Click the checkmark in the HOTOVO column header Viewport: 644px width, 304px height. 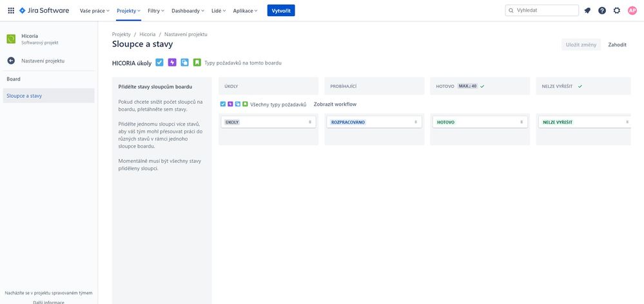click(482, 86)
